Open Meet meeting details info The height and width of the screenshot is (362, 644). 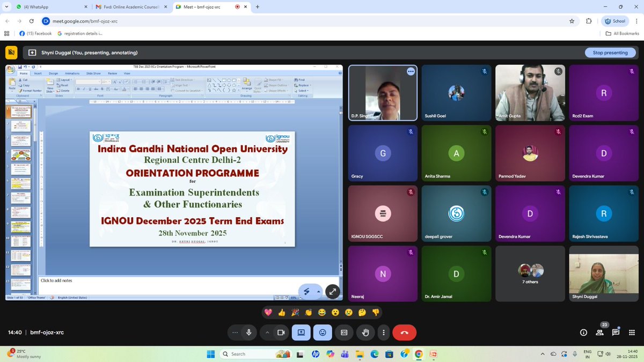[583, 333]
